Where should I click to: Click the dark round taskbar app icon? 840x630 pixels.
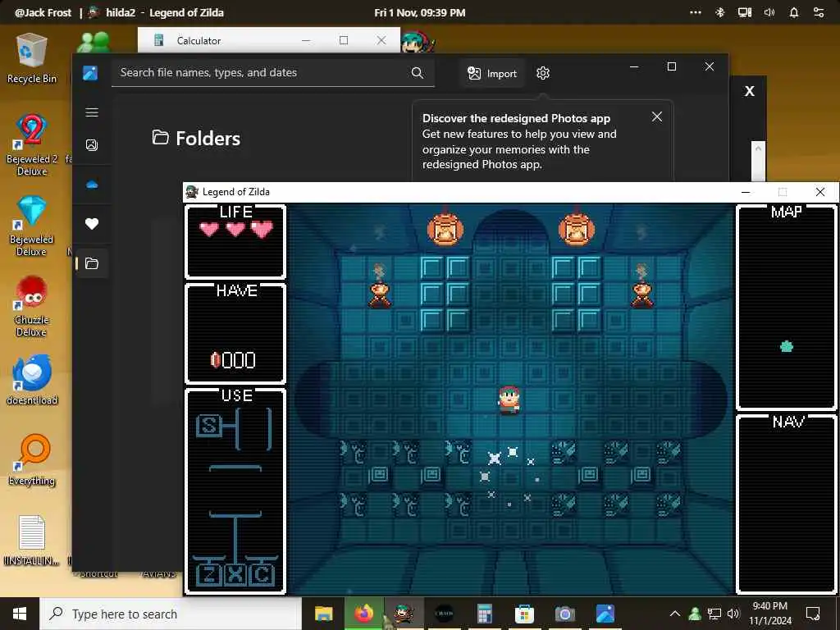pos(444,614)
